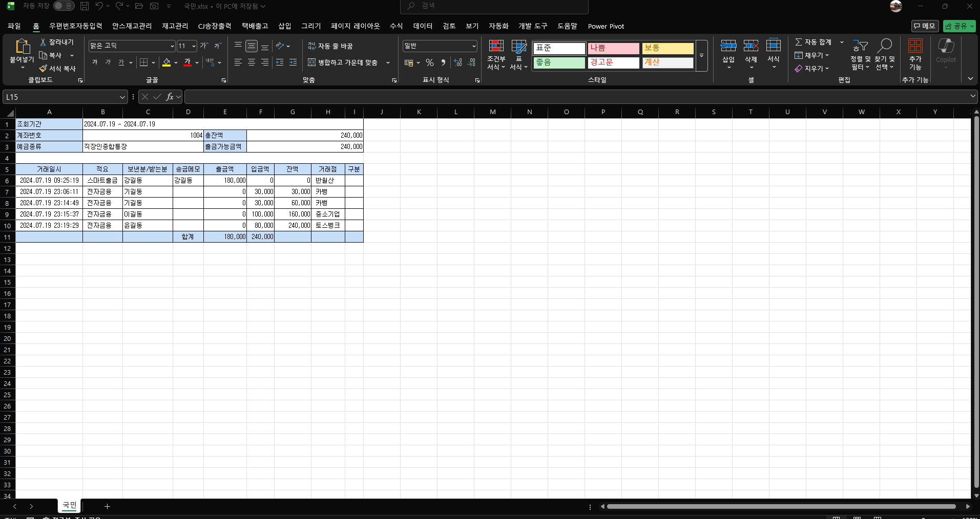This screenshot has width=980, height=519.
Task: Click the Sort and Filter (정렬 및 필터) icon
Action: [x=860, y=47]
